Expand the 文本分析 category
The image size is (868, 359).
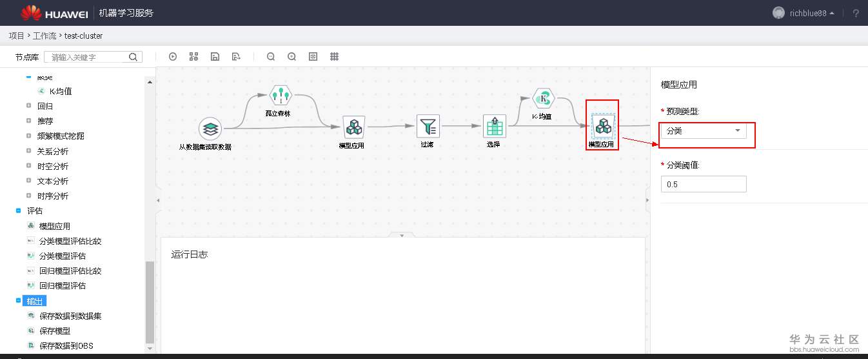(28, 180)
